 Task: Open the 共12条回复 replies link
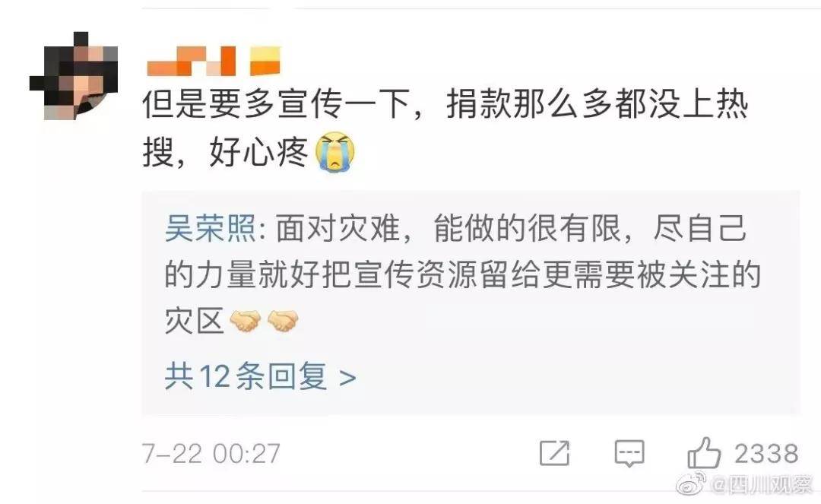246,376
